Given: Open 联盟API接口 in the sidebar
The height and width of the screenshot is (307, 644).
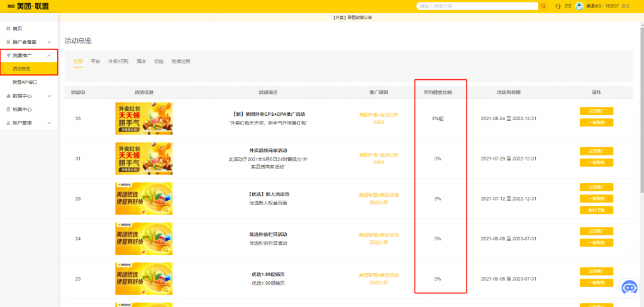Looking at the screenshot, I should coord(25,82).
